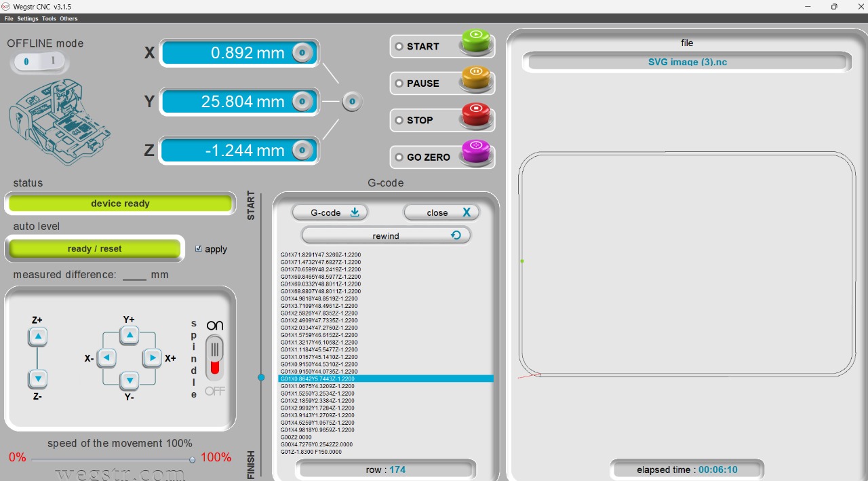Jog the X- arrow left
Image resolution: width=868 pixels, height=481 pixels.
[x=107, y=358]
